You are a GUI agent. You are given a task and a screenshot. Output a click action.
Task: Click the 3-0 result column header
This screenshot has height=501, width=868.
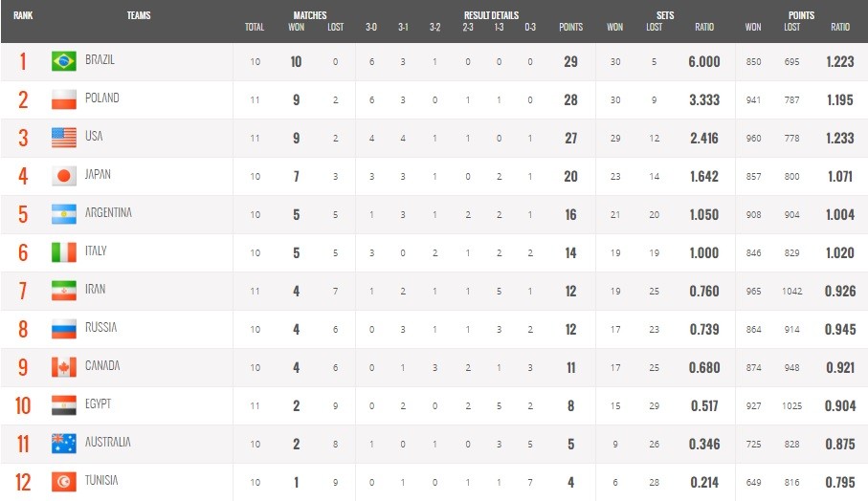coord(371,28)
